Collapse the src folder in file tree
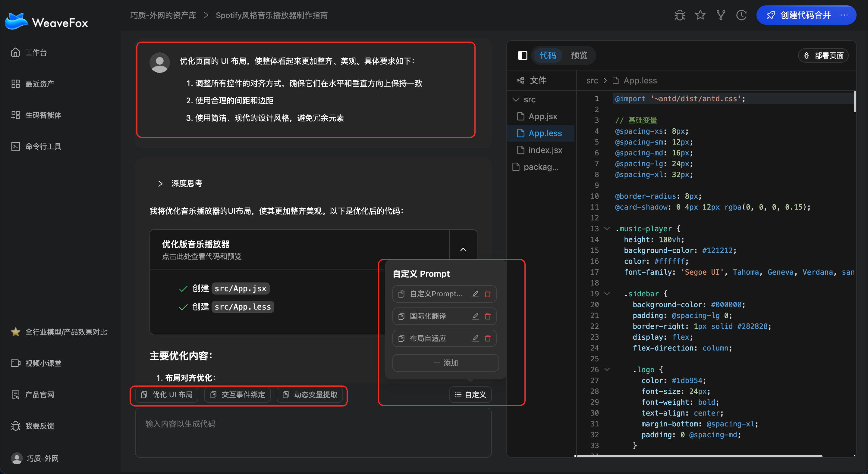The image size is (868, 474). [516, 100]
